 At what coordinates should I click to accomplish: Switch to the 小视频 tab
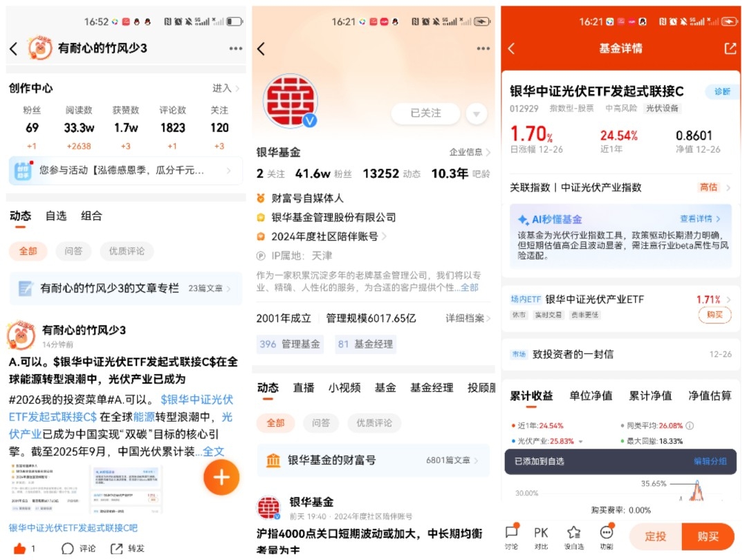coord(344,388)
